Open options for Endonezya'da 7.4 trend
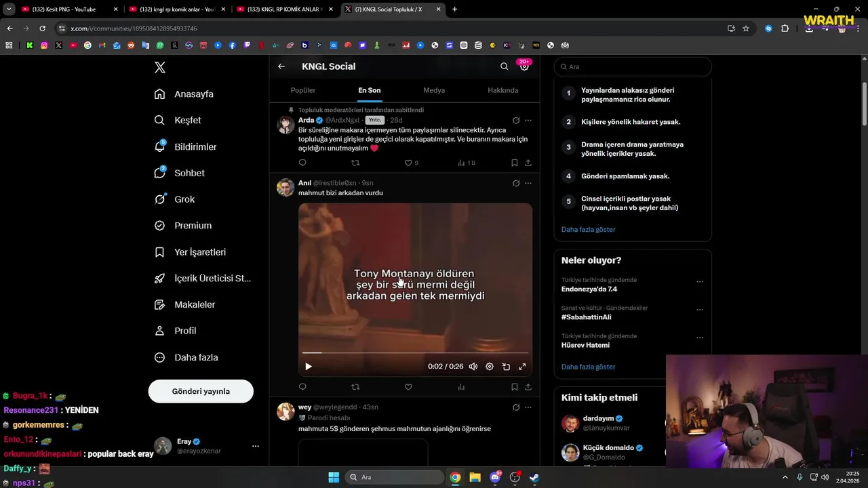 (x=700, y=282)
